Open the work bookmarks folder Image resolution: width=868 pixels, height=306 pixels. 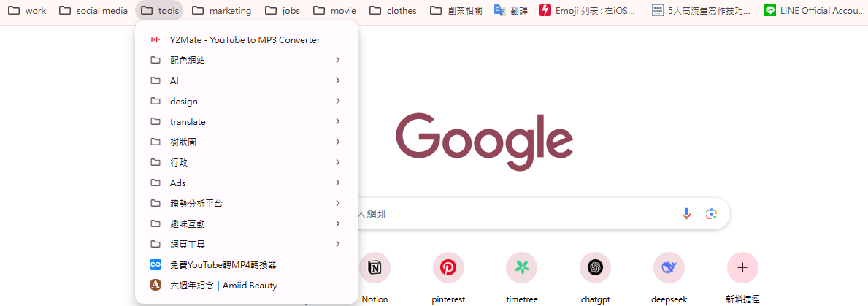click(x=27, y=10)
